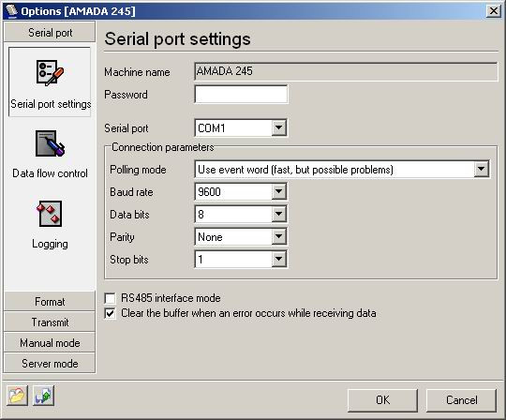This screenshot has height=420, width=506.
Task: Expand the Parity dropdown list
Action: (279, 236)
